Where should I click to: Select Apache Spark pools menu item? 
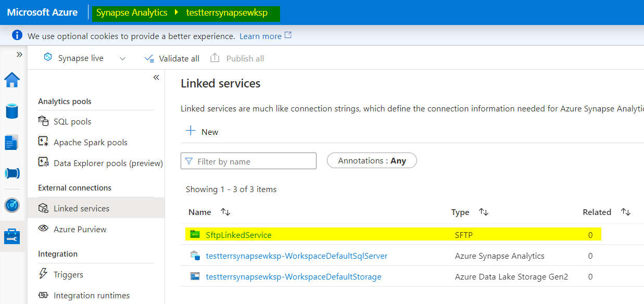(90, 142)
